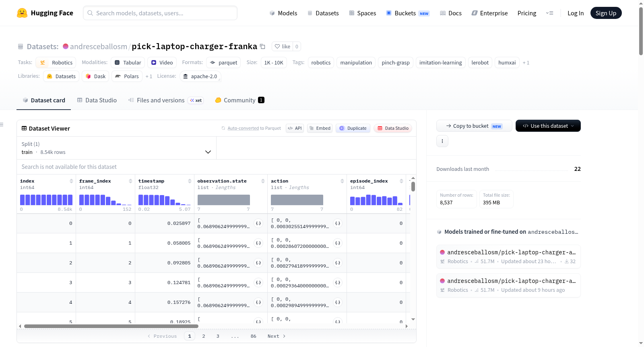Sort by the action column
The height and width of the screenshot is (347, 644).
click(x=342, y=181)
